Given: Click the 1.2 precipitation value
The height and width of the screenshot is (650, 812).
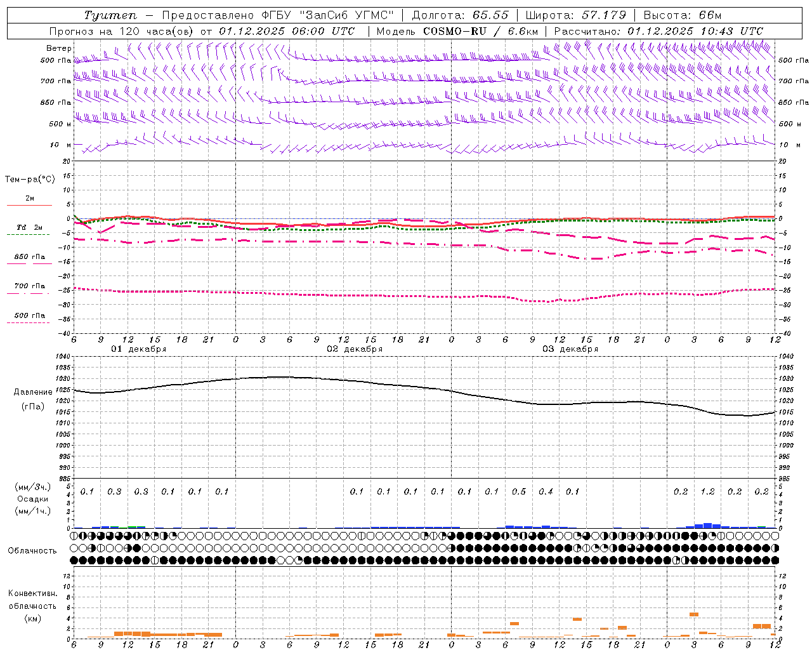Looking at the screenshot, I should point(707,492).
